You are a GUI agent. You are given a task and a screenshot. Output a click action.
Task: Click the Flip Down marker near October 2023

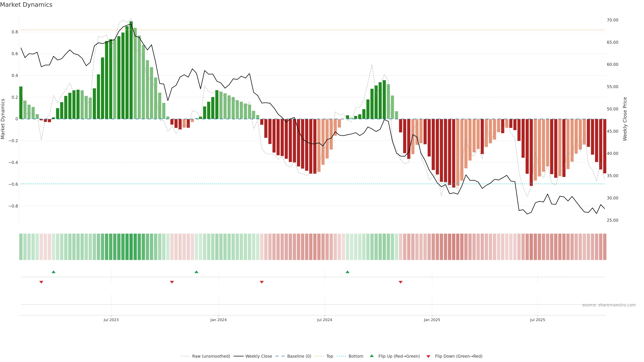[x=172, y=282]
